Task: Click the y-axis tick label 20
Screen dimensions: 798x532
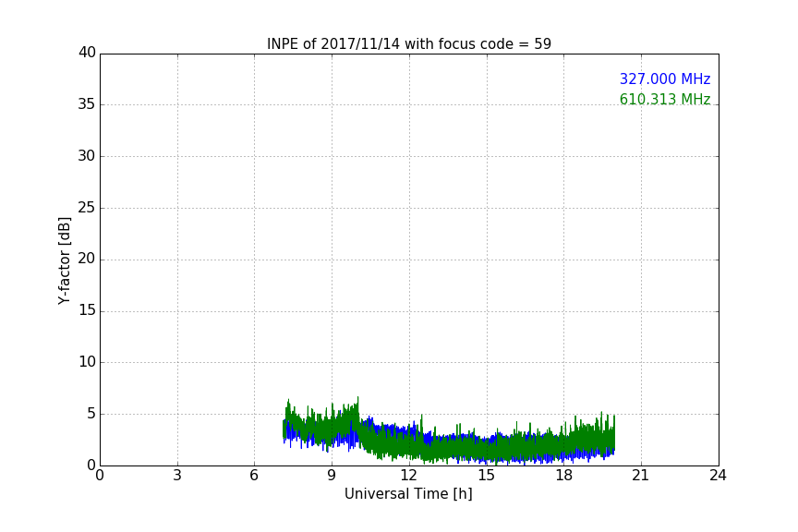Action: coord(87,259)
